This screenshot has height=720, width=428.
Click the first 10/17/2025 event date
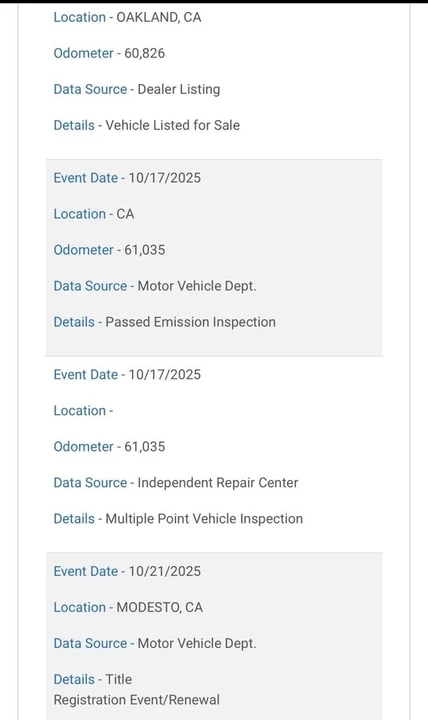coord(164,178)
